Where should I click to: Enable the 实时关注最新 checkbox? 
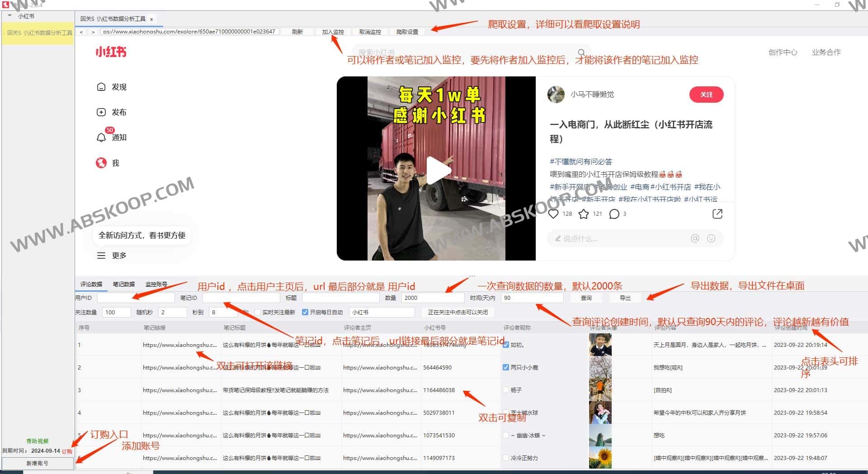pyautogui.click(x=258, y=312)
